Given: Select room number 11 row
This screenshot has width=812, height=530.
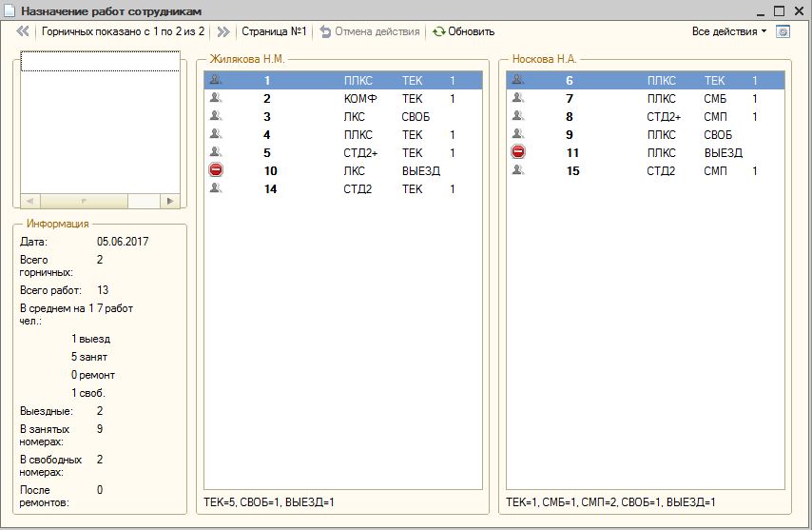Looking at the screenshot, I should click(646, 153).
